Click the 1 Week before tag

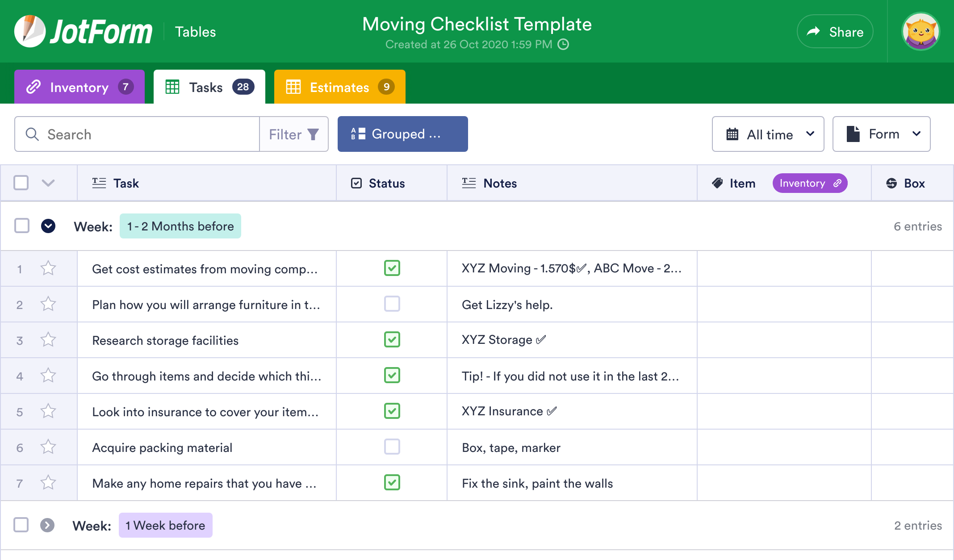point(166,525)
